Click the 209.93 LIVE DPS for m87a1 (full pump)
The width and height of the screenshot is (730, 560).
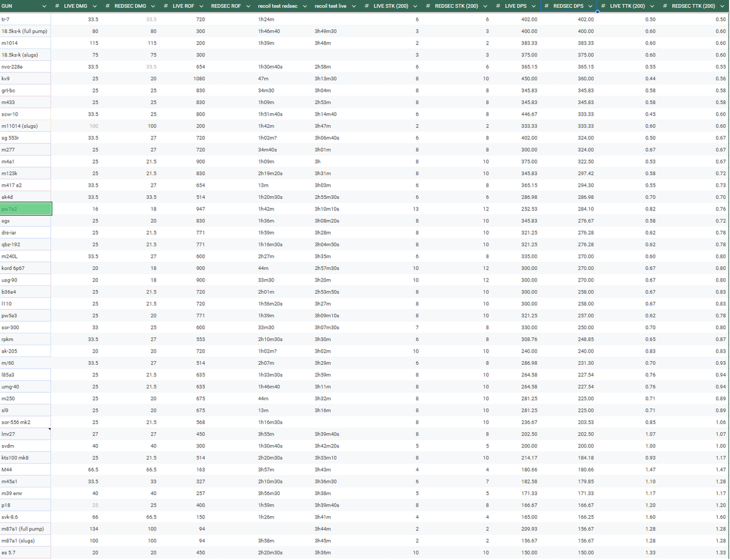tap(529, 528)
